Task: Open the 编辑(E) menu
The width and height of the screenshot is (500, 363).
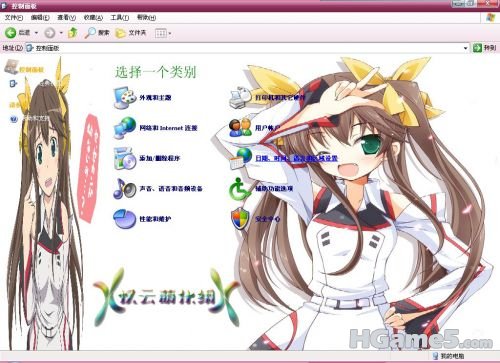Action: (x=40, y=17)
